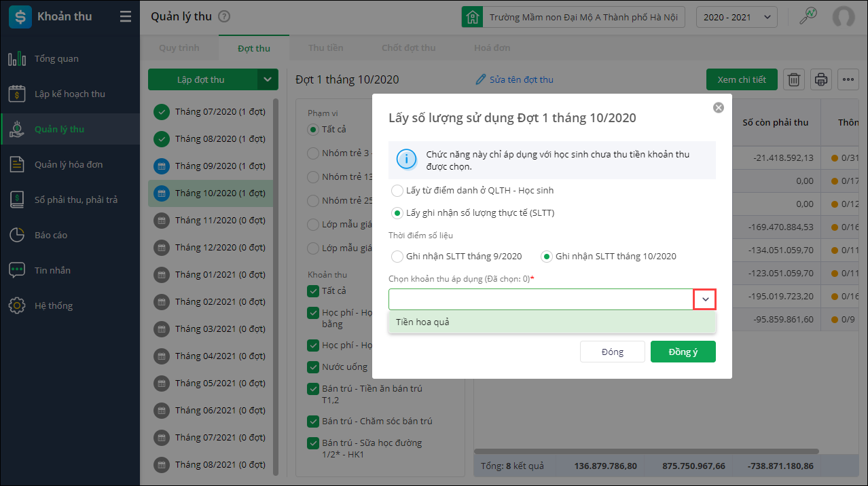Click the horizontal scrollbar under the table

click(x=645, y=451)
